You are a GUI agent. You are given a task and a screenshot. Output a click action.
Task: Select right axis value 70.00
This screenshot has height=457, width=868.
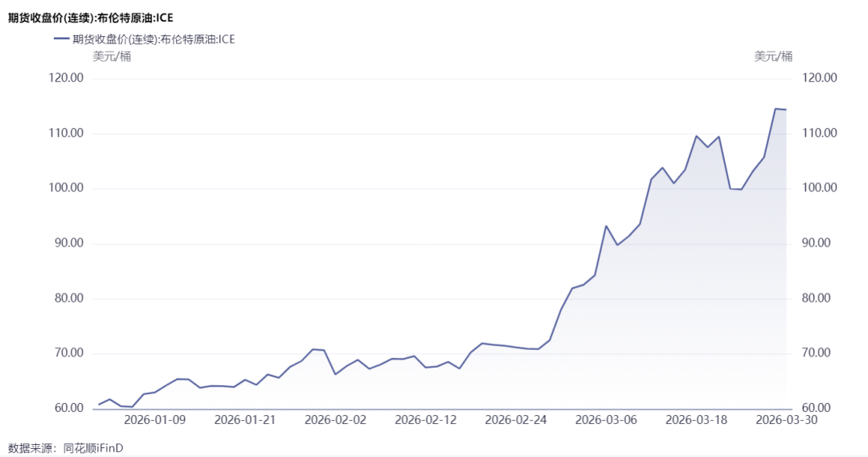817,353
